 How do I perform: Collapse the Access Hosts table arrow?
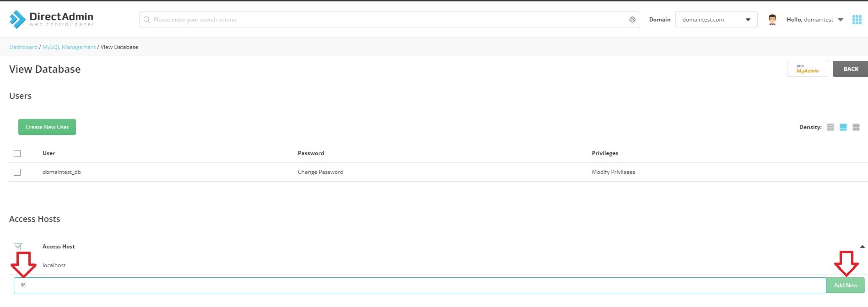862,247
